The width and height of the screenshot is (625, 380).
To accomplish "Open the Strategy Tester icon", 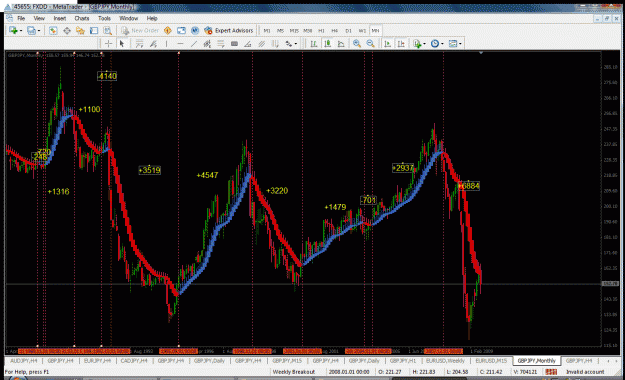I will pos(108,31).
